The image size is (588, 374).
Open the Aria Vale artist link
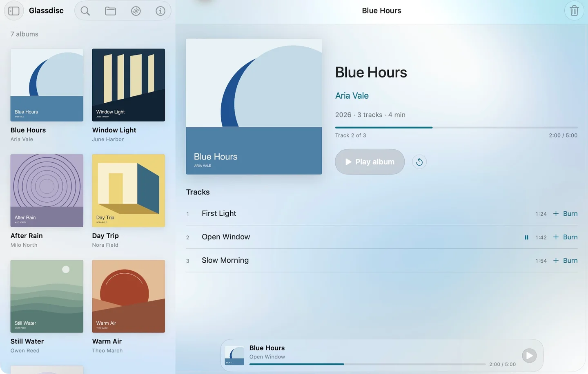point(352,96)
